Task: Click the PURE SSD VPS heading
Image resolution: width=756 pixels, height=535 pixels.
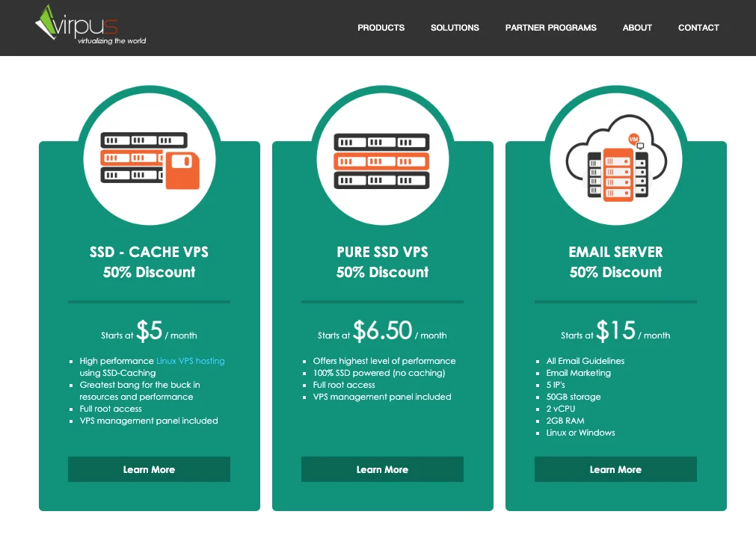Action: click(x=382, y=252)
